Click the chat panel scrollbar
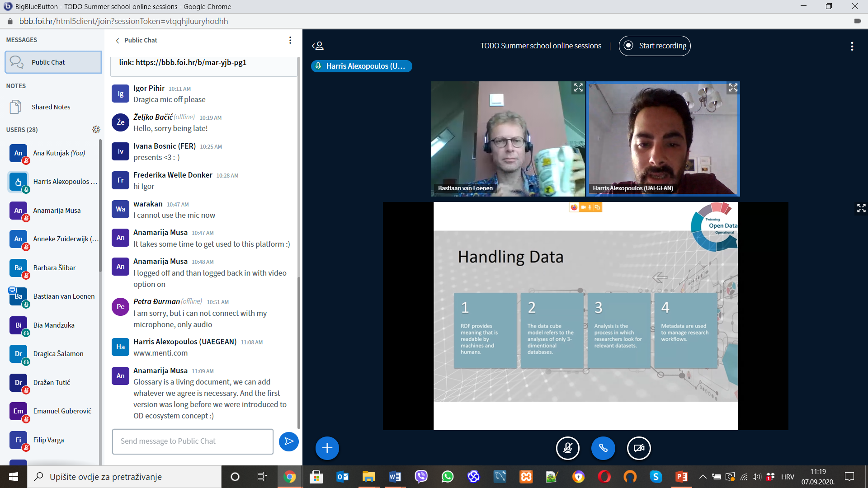Image resolution: width=868 pixels, height=488 pixels. (298, 352)
